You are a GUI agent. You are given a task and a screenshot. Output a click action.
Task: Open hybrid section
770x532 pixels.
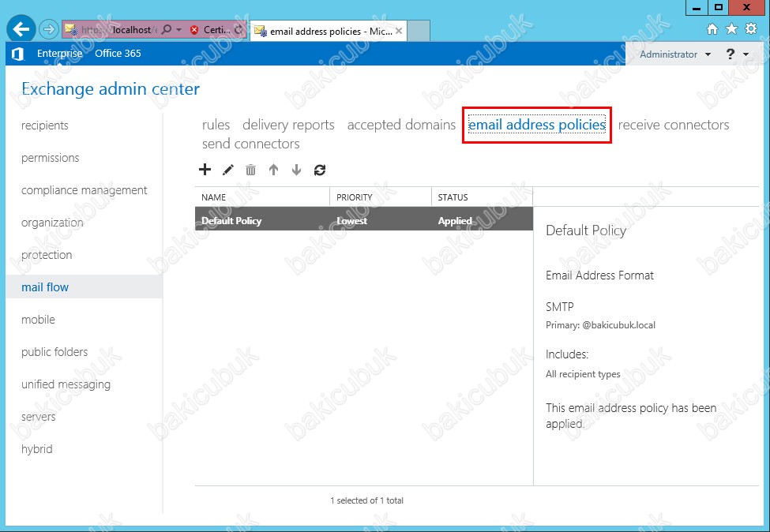[37, 449]
